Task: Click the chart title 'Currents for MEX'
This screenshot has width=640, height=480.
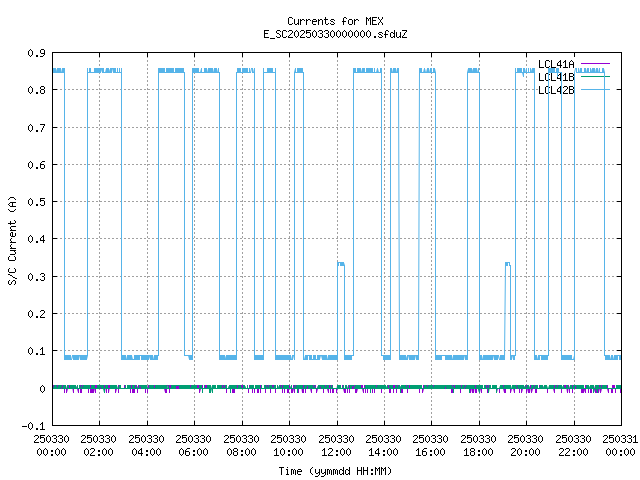Action: (x=335, y=21)
